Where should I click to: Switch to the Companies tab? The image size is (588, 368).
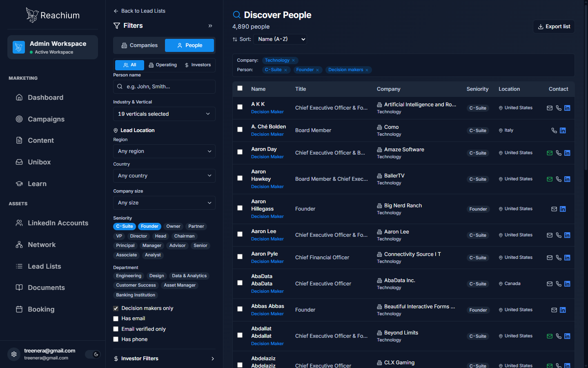[139, 45]
